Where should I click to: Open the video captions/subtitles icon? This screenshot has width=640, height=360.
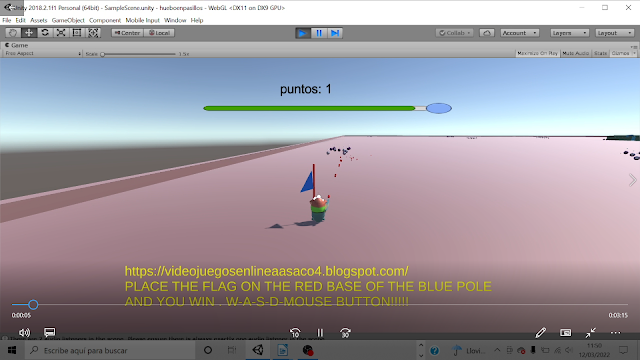coord(49,332)
